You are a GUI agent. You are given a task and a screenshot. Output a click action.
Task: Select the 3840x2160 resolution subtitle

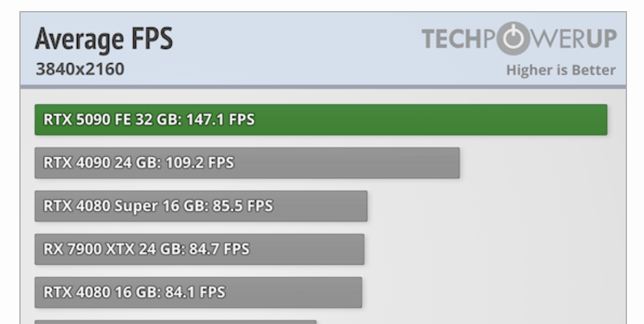[x=79, y=69]
